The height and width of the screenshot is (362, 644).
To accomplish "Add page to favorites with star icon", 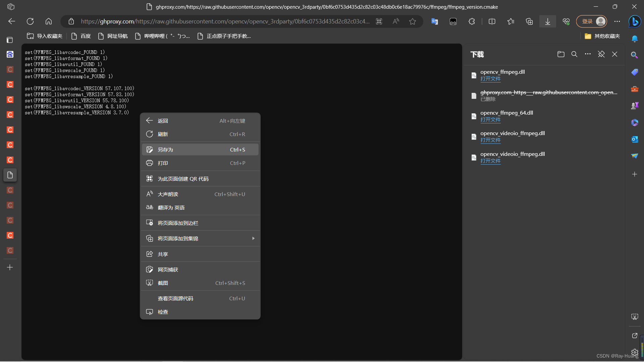I will click(413, 21).
